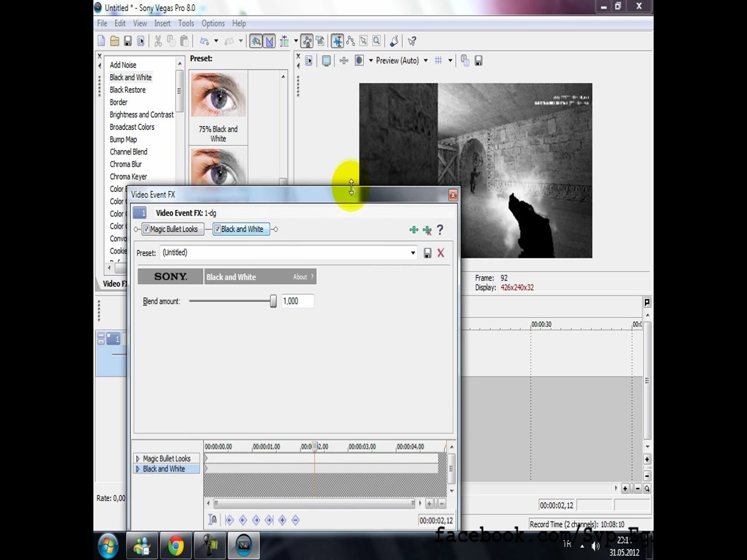Open the File menu
The height and width of the screenshot is (560, 747).
(x=102, y=23)
